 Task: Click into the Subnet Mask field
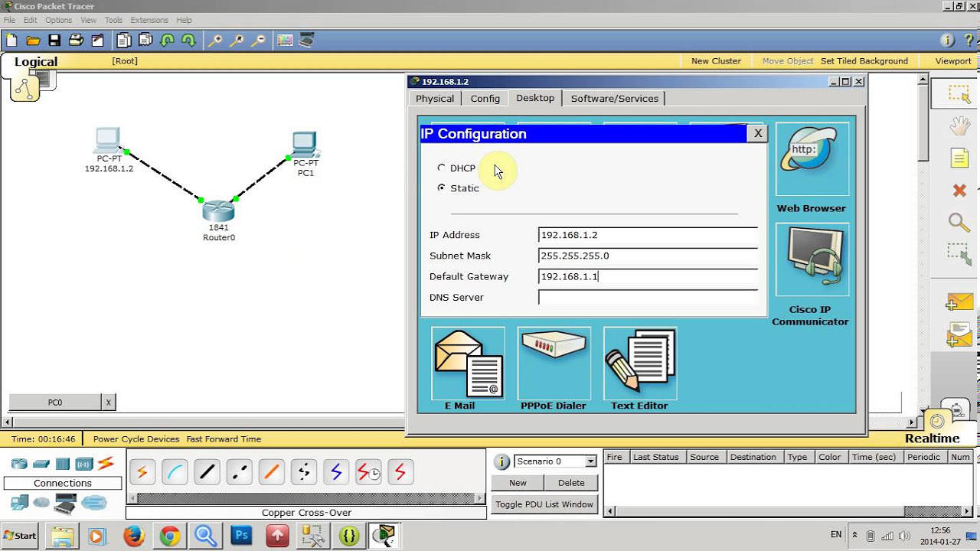pyautogui.click(x=648, y=256)
